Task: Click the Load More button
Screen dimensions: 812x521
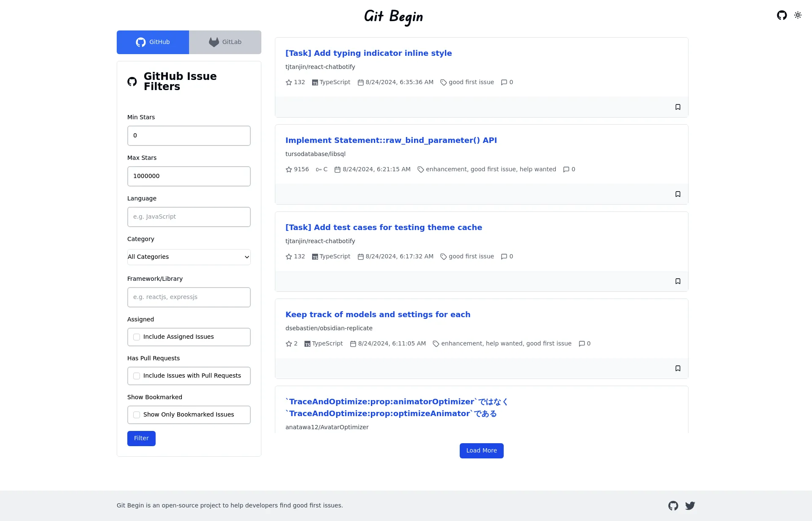Action: pos(481,450)
